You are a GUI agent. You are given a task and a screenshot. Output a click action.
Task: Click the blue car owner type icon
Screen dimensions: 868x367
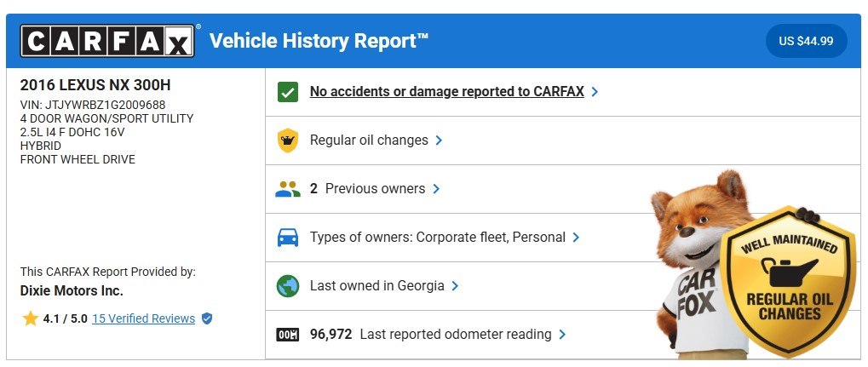(288, 238)
